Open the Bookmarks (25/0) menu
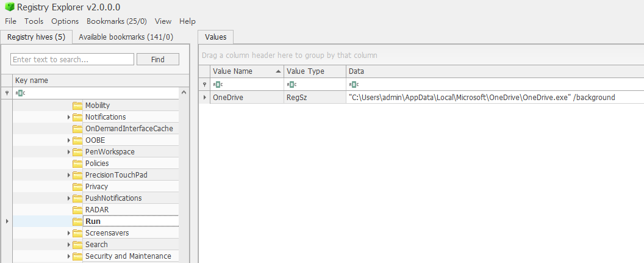This screenshot has height=263, width=644. 116,21
